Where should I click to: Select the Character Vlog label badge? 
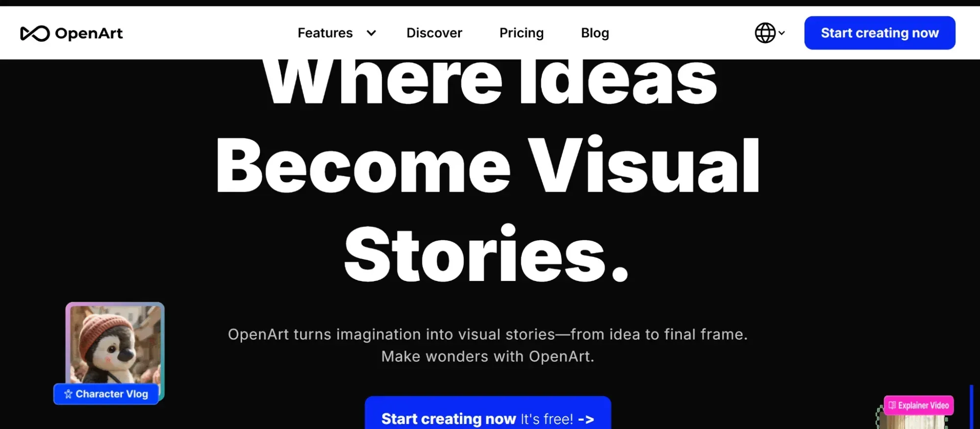[106, 394]
